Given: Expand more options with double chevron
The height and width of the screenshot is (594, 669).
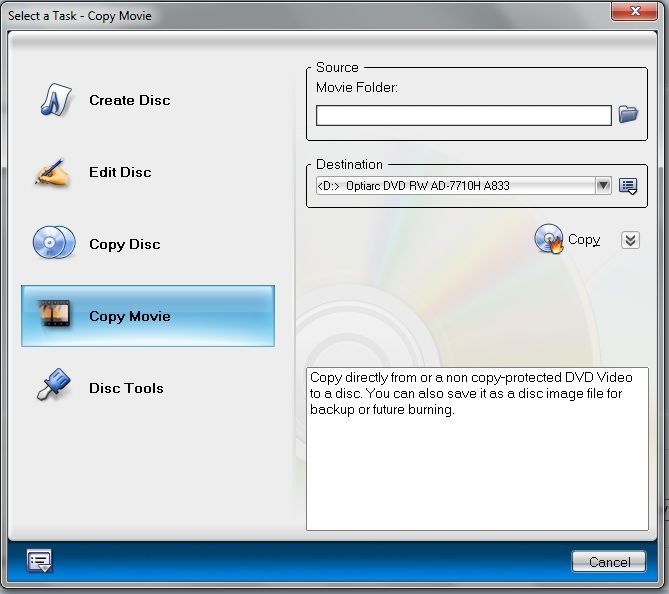Looking at the screenshot, I should tap(631, 240).
